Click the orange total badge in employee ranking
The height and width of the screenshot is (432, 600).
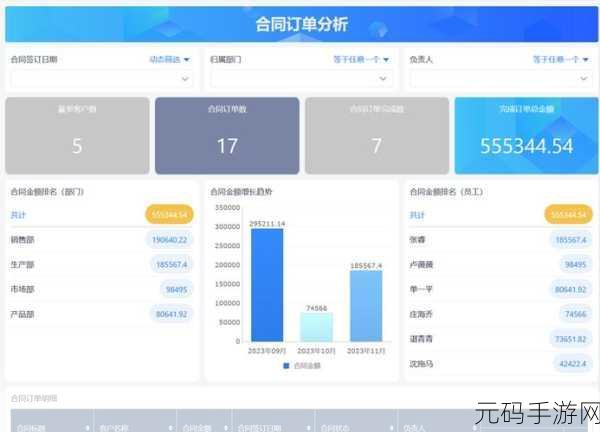tap(568, 215)
